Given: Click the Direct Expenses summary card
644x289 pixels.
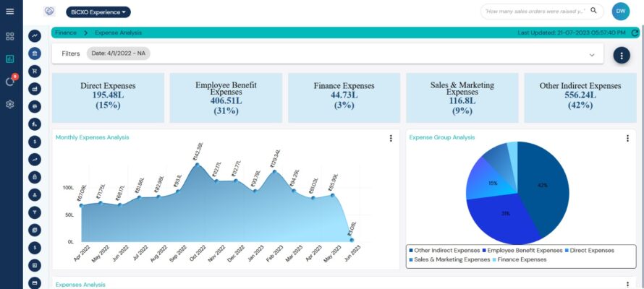Looking at the screenshot, I should (x=108, y=97).
